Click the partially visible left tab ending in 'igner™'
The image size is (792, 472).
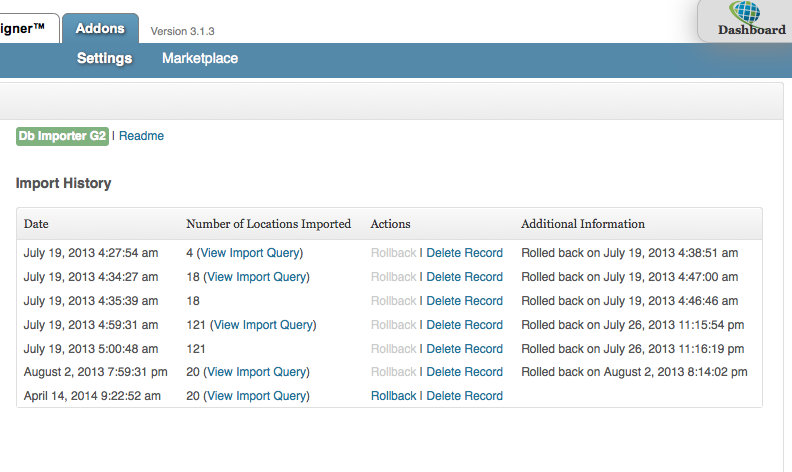26,29
